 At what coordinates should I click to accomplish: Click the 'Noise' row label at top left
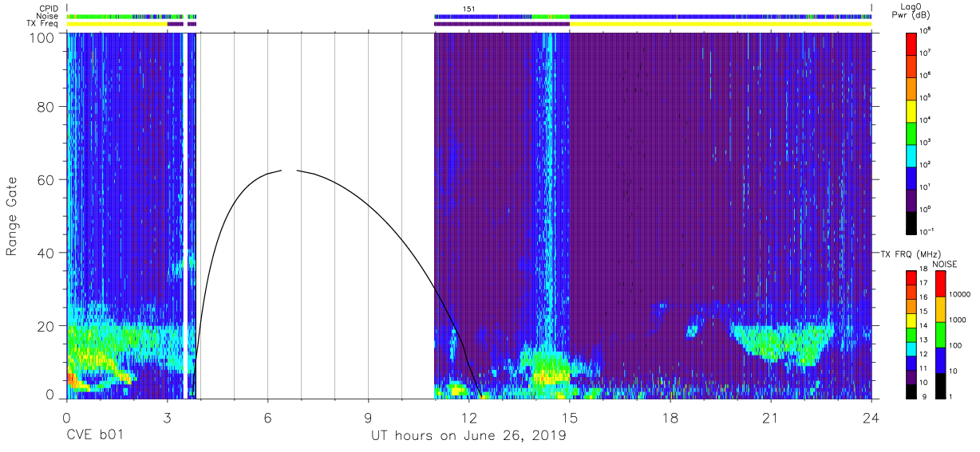[x=48, y=17]
